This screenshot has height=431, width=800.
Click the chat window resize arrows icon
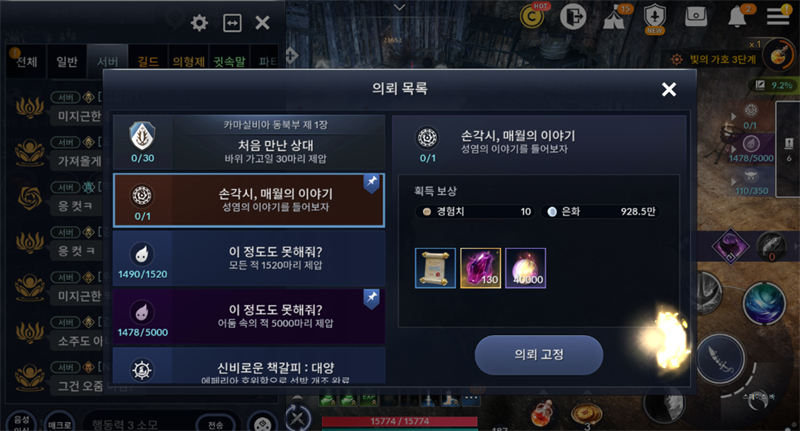232,23
